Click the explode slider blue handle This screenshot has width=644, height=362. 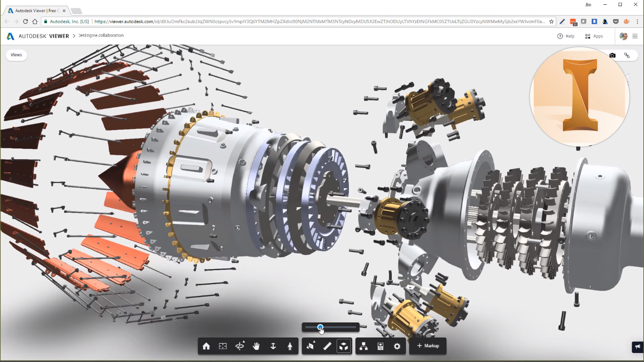pyautogui.click(x=320, y=327)
